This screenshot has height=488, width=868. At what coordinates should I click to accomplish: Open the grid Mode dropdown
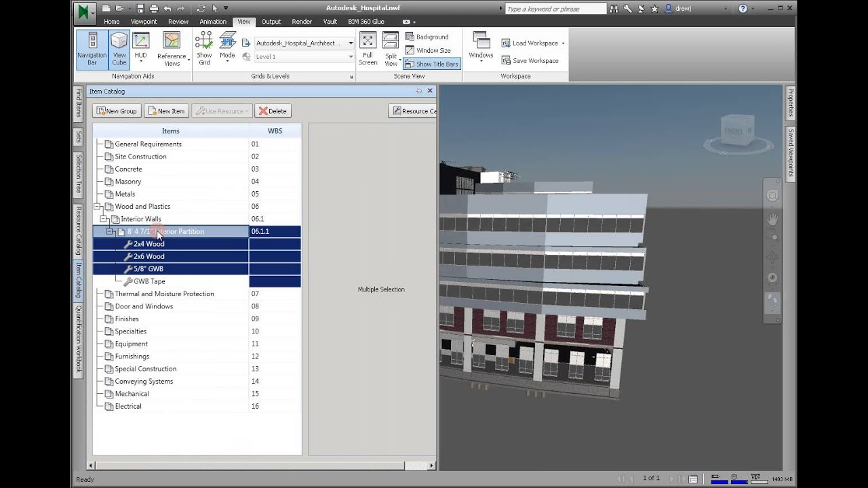227,47
